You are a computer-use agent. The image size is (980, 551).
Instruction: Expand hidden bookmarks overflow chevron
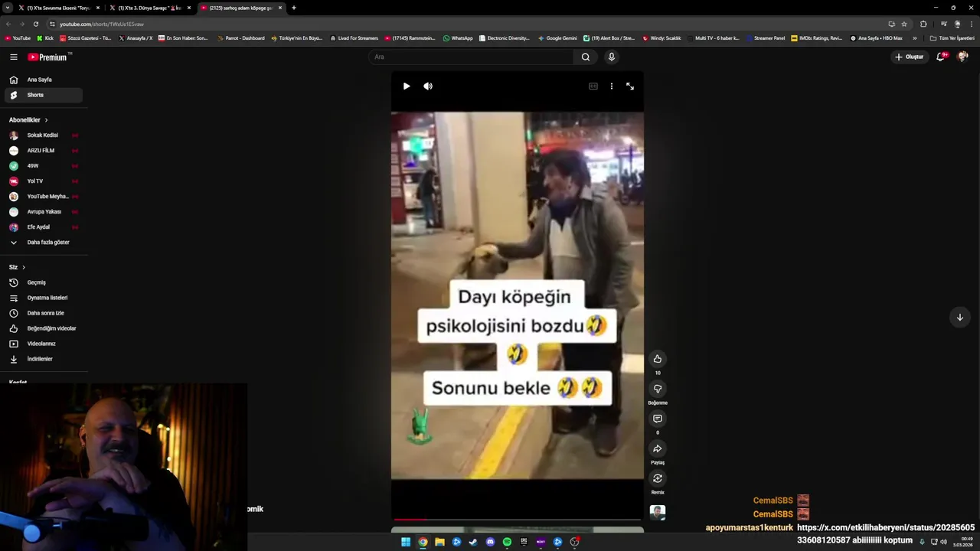(914, 38)
